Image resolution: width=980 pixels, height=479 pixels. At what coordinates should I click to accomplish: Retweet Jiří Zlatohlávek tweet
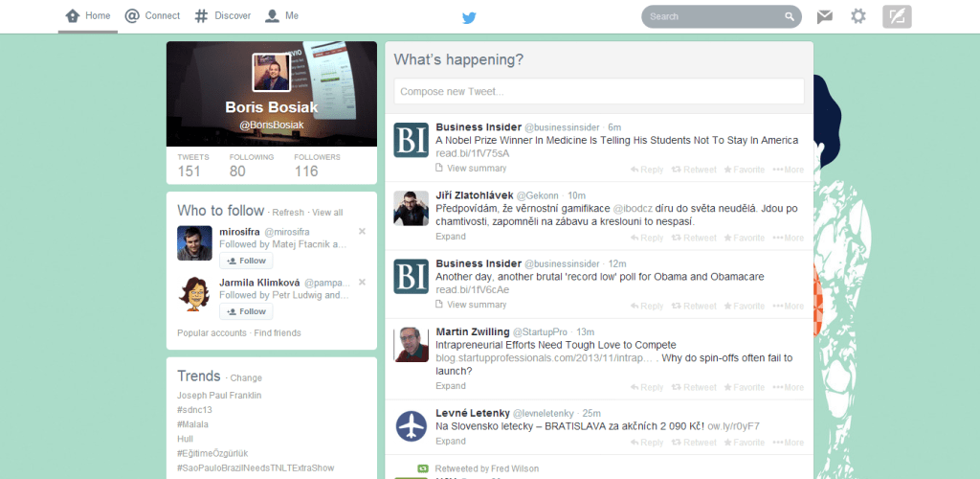(694, 238)
